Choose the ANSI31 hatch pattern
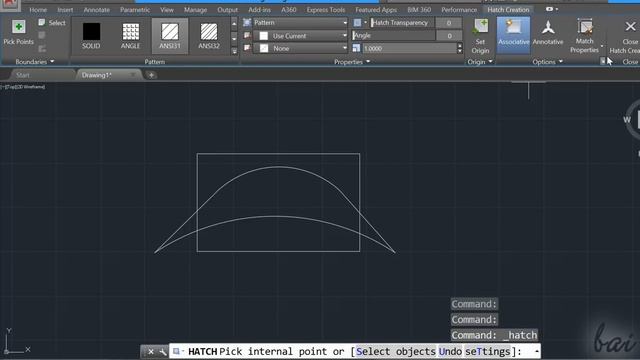 (170, 36)
